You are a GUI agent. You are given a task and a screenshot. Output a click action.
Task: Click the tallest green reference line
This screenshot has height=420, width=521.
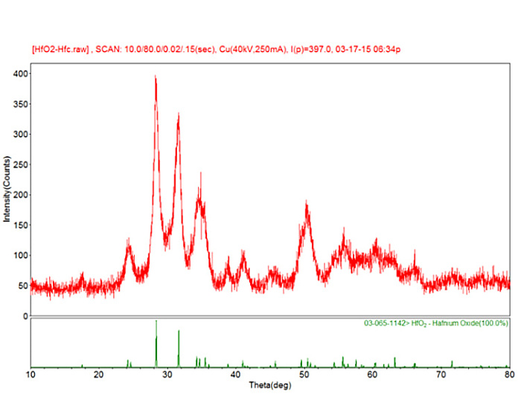coord(156,343)
